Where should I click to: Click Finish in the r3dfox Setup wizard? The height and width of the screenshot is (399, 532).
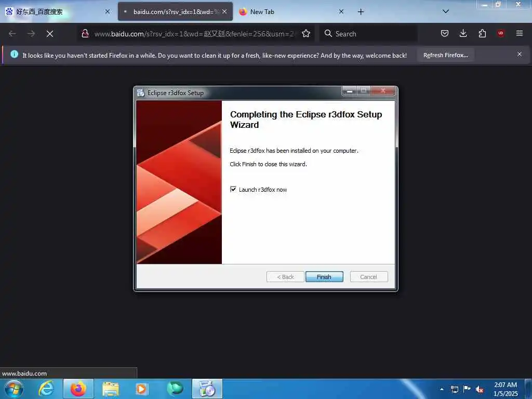[324, 277]
